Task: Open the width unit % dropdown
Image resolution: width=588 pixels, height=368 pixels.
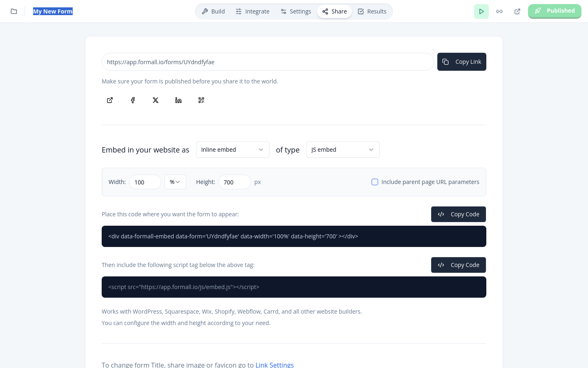Action: point(175,182)
